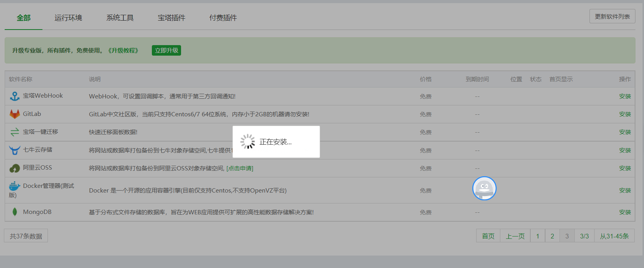Click the 首页显示 column header
The image size is (644, 268).
pos(561,79)
